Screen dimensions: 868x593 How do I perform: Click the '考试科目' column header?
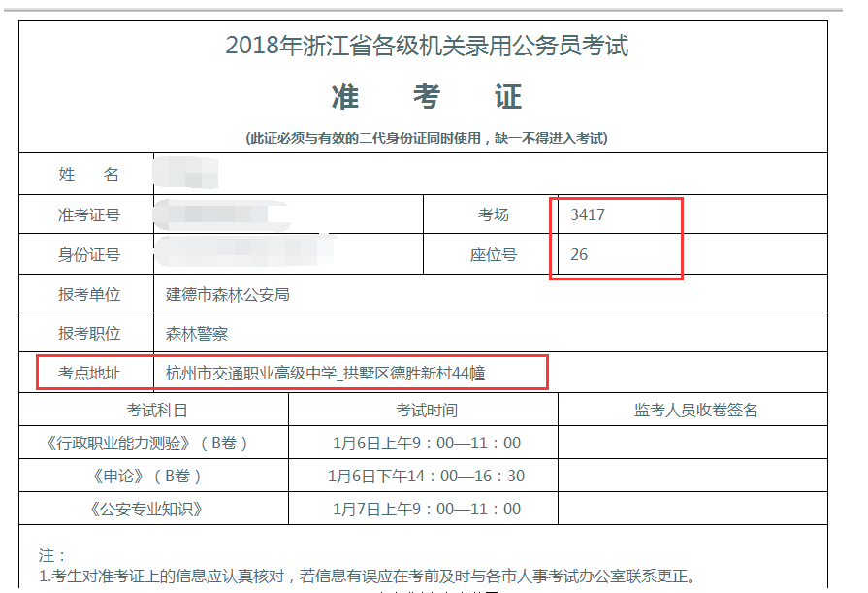[x=156, y=411]
